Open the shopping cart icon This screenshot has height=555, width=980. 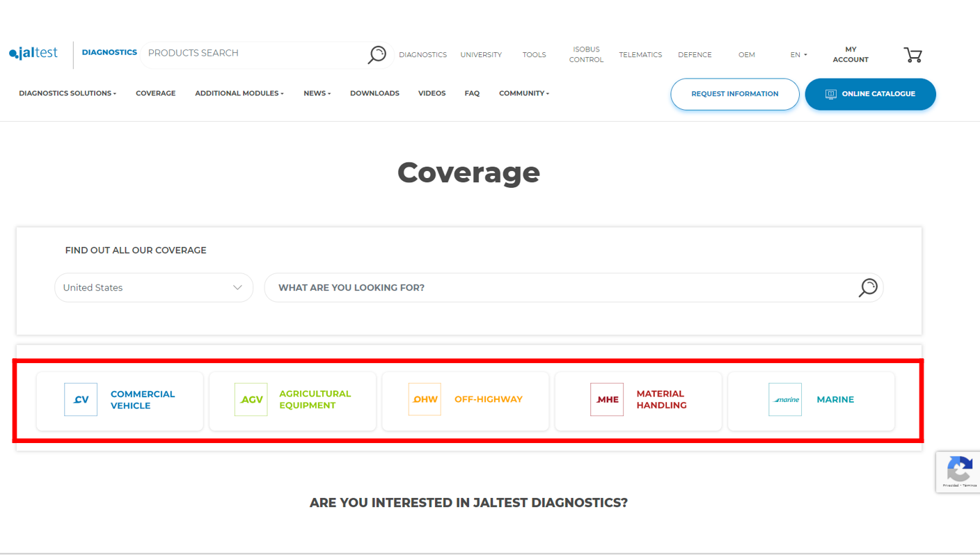pyautogui.click(x=912, y=55)
